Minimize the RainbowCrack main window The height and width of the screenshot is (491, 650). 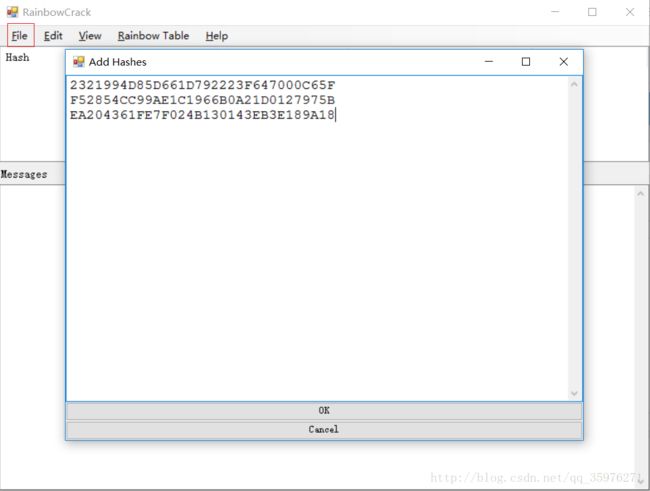555,12
